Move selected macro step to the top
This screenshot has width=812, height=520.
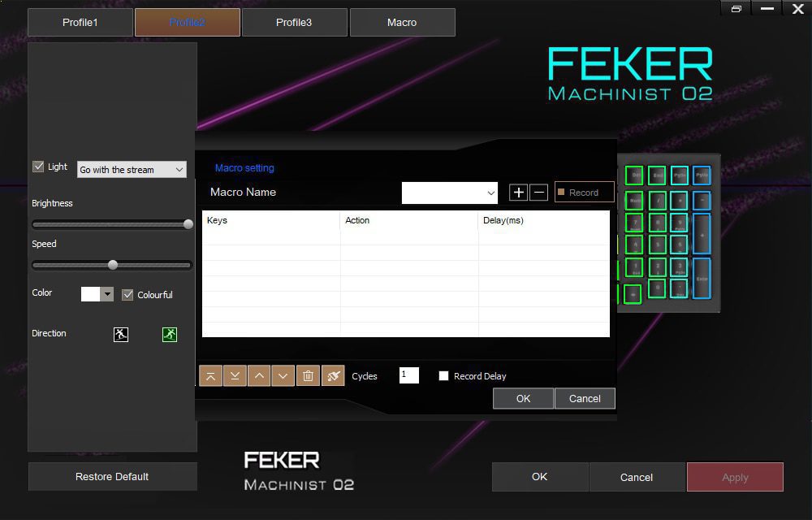(210, 375)
